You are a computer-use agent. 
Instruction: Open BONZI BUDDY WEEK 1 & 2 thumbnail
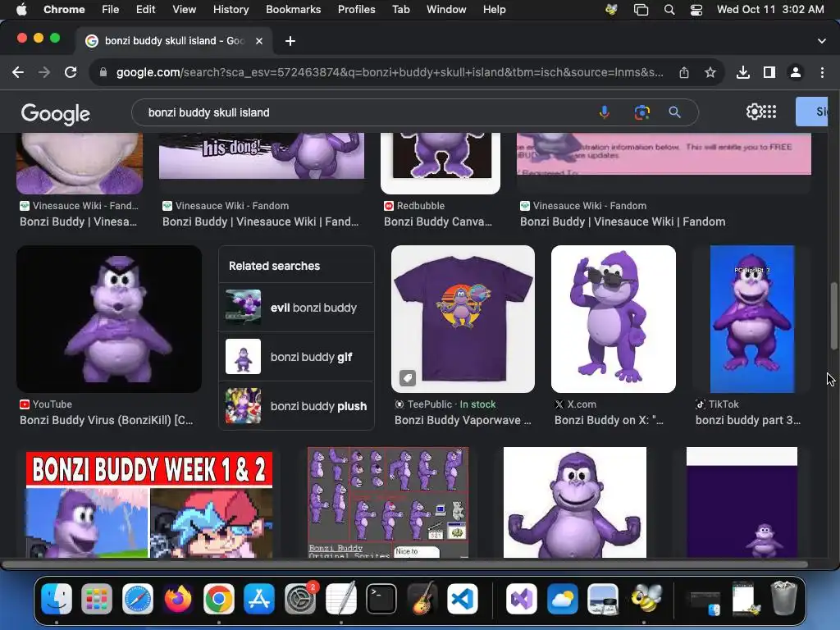pos(149,504)
